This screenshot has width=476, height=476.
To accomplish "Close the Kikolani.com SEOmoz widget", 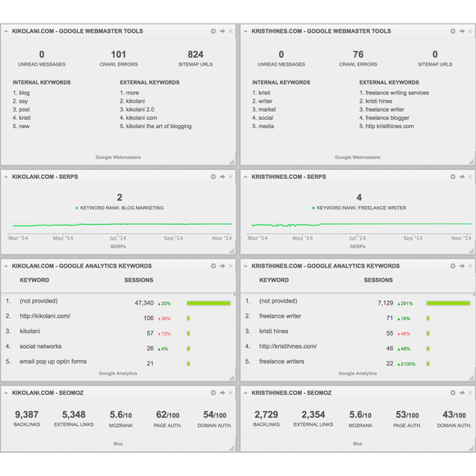I will pyautogui.click(x=231, y=393).
